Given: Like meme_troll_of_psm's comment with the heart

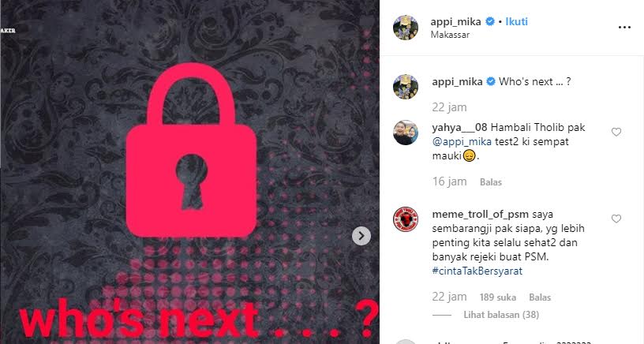Looking at the screenshot, I should coord(616,219).
